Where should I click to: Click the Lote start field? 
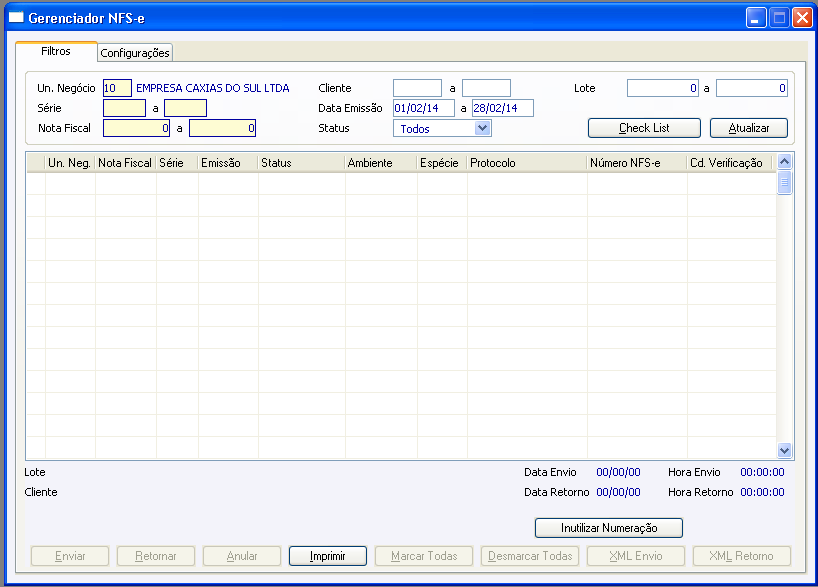click(663, 88)
